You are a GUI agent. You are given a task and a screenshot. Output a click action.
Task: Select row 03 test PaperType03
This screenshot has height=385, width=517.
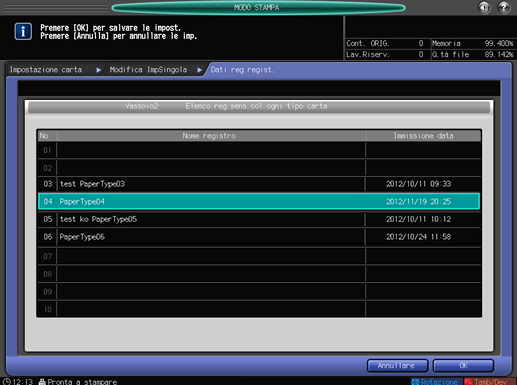coord(259,184)
